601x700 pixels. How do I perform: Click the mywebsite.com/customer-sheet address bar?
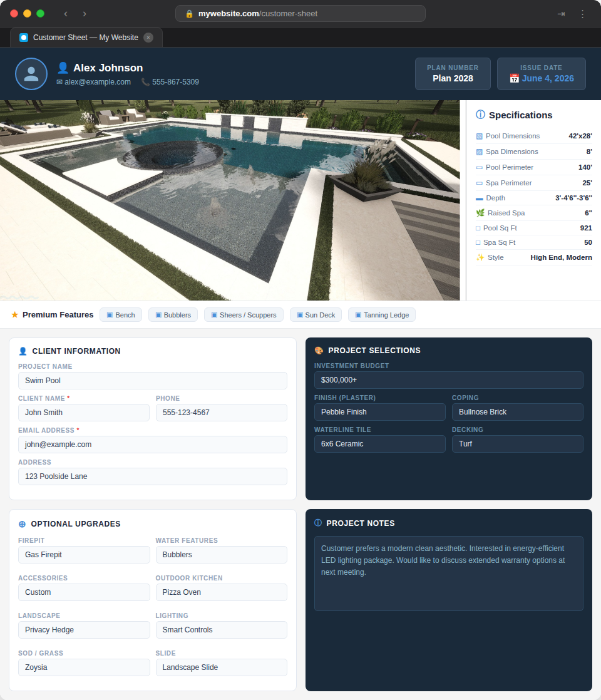click(x=300, y=14)
